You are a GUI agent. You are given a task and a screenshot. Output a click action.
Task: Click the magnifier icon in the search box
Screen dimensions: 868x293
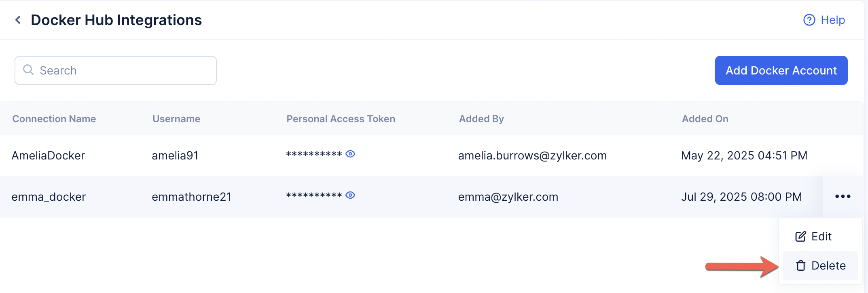point(28,70)
